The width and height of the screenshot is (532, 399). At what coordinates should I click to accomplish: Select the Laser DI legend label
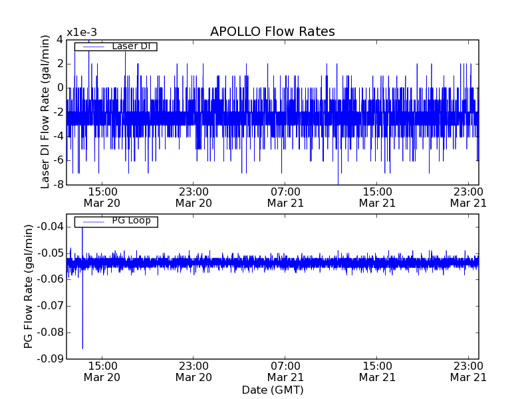(x=130, y=46)
